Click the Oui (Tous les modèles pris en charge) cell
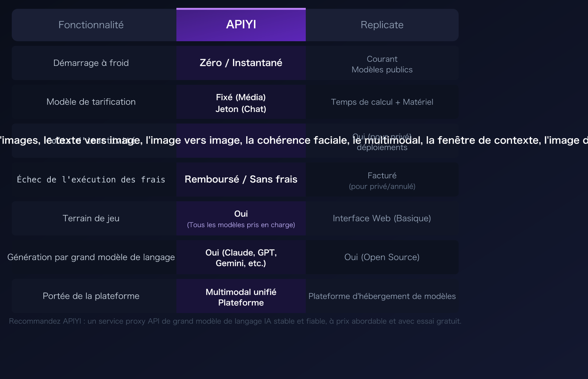Viewport: 588px width, 379px height. (241, 218)
